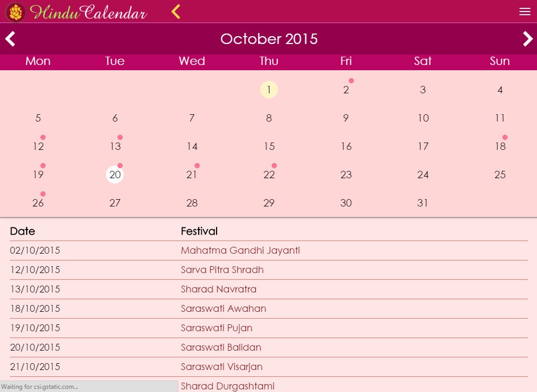Select date 13 in calendar
The height and width of the screenshot is (392, 537).
(x=115, y=147)
